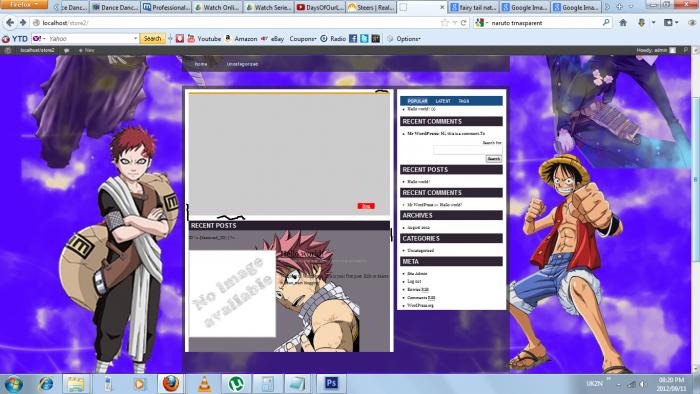Select the TAGS tab in the sidebar widget
The width and height of the screenshot is (700, 394).
point(463,101)
